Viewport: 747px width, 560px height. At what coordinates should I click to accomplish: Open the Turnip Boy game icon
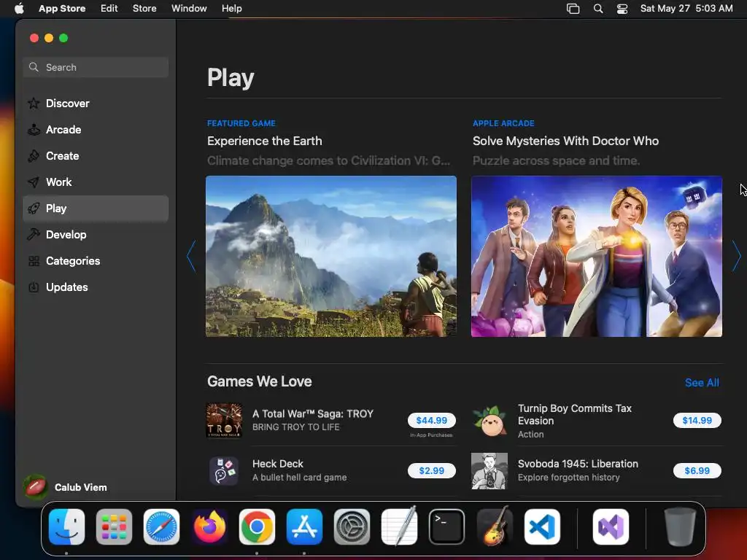point(489,421)
